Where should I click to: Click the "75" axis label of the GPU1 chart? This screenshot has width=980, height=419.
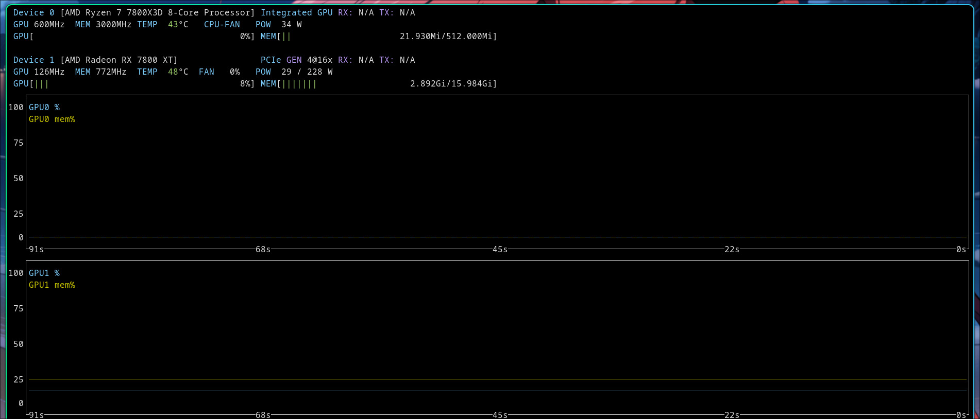pos(19,308)
